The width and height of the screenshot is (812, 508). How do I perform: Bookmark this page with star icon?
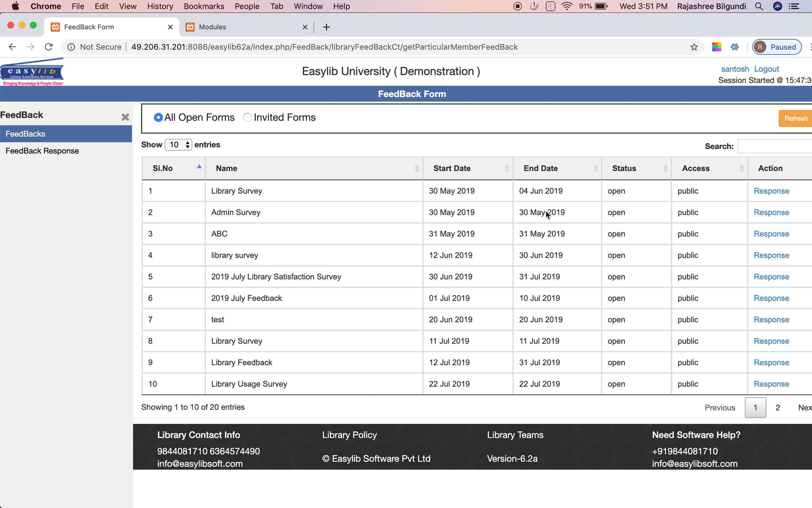tap(694, 47)
